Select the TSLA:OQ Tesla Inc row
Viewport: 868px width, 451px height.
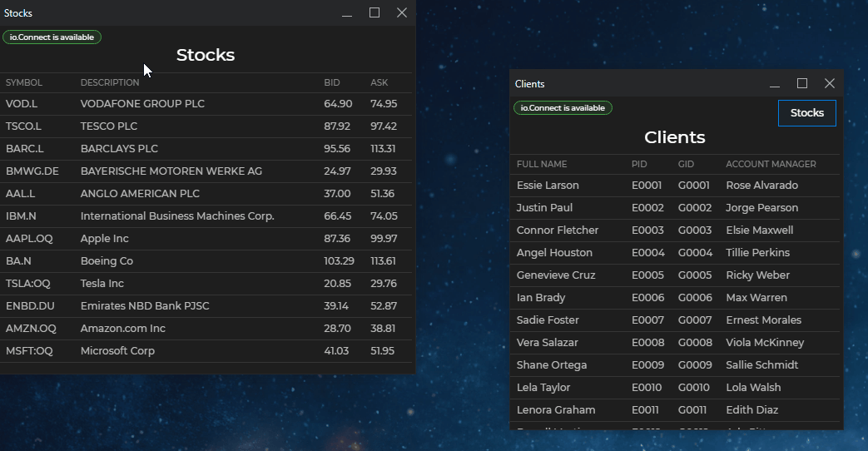pyautogui.click(x=205, y=284)
